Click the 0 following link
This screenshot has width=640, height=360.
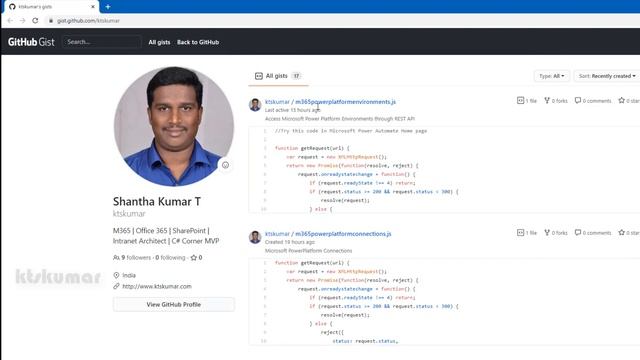click(x=170, y=258)
